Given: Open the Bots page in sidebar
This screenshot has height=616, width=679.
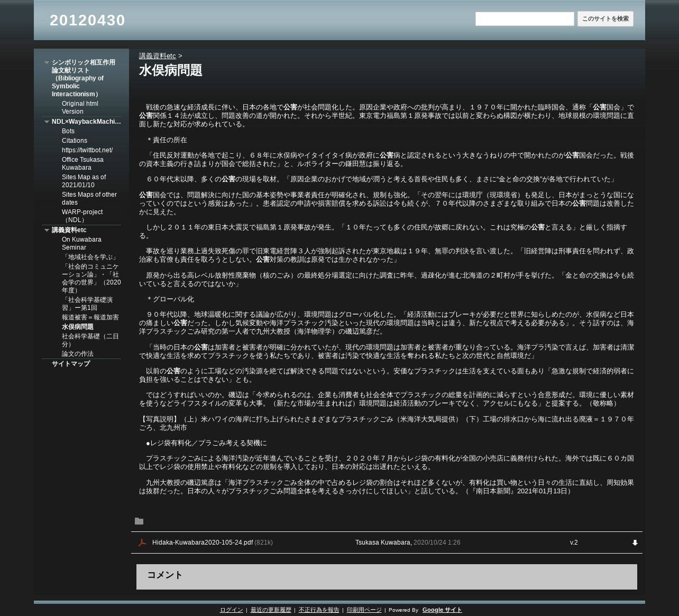Looking at the screenshot, I should click(x=68, y=131).
